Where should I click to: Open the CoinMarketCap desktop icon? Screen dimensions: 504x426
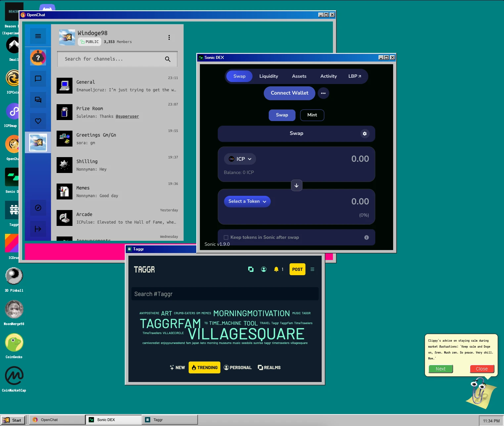click(14, 379)
